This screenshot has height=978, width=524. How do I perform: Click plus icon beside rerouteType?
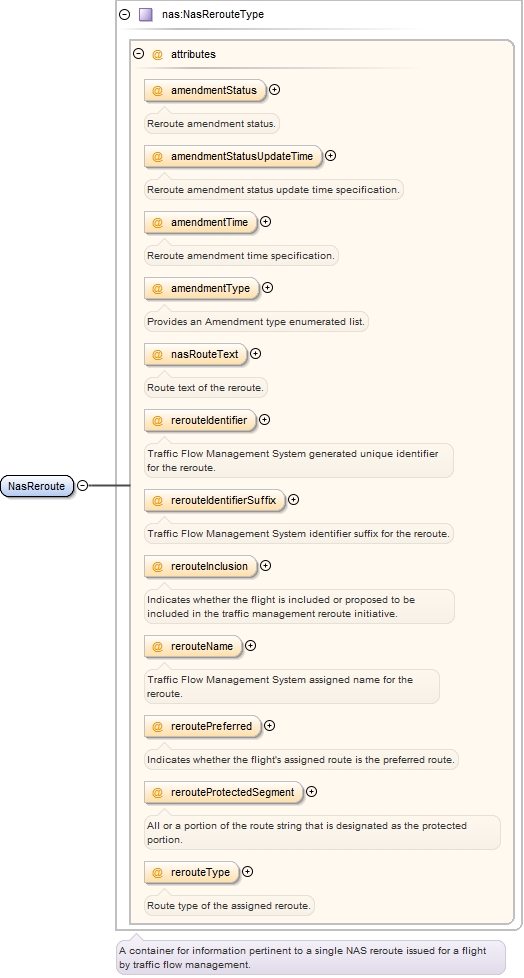tap(248, 871)
